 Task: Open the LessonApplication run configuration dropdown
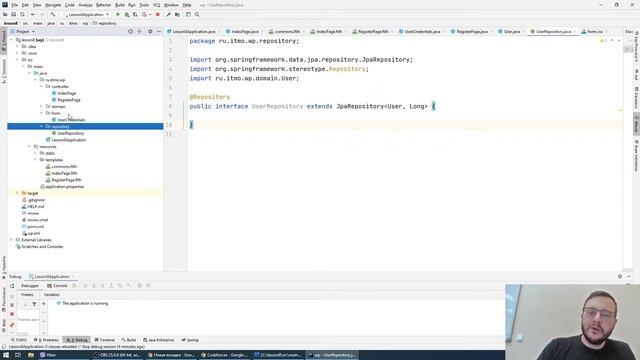tap(87, 14)
